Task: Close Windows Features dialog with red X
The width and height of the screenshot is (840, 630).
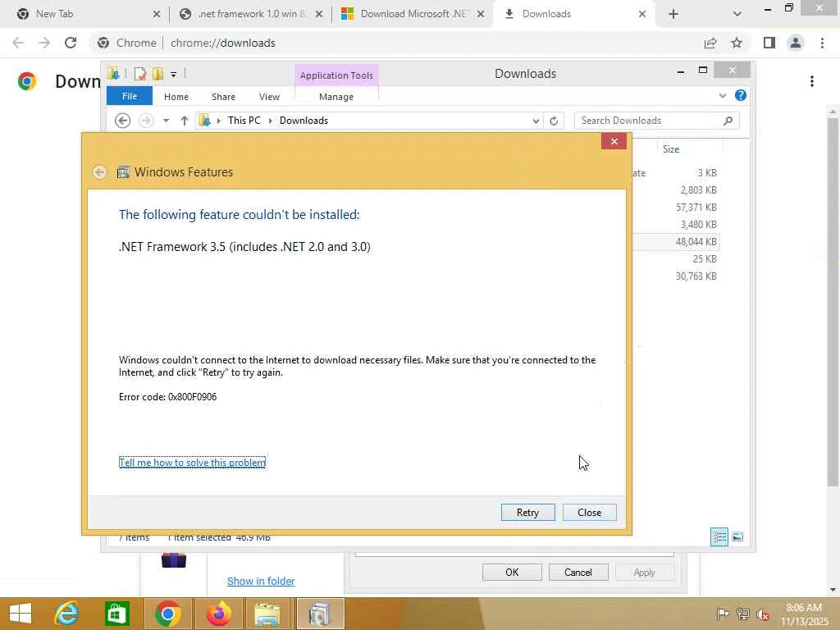Action: pos(614,141)
